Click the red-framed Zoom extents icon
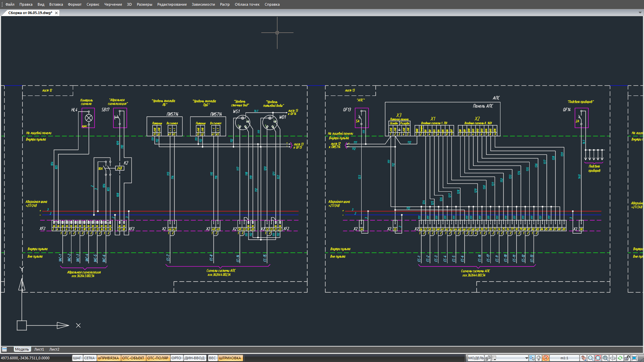This screenshot has height=362, width=644. tap(598, 358)
